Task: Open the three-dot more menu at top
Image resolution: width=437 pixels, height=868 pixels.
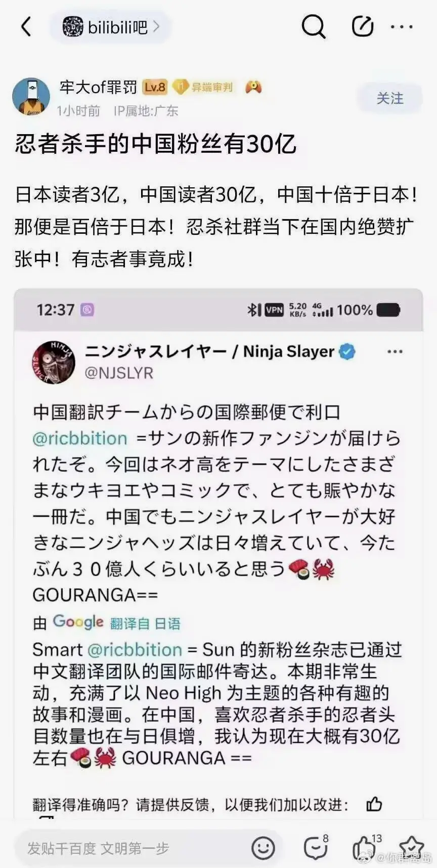Action: coord(402,26)
